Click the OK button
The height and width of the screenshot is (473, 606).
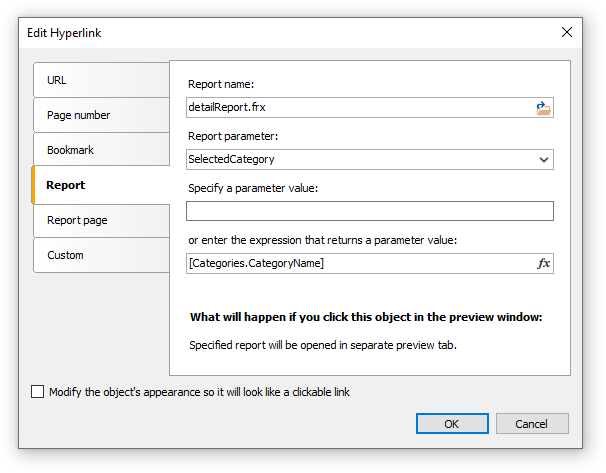(x=452, y=424)
